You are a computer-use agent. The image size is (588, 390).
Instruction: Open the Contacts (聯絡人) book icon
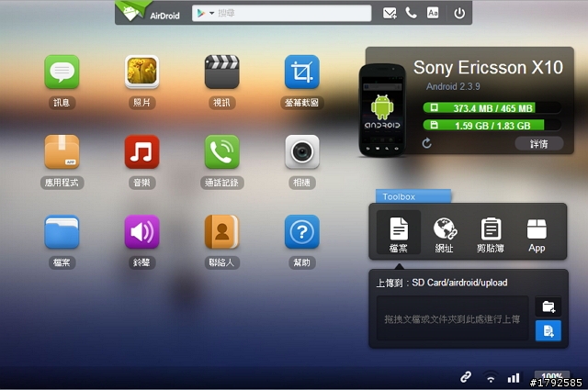pos(221,231)
